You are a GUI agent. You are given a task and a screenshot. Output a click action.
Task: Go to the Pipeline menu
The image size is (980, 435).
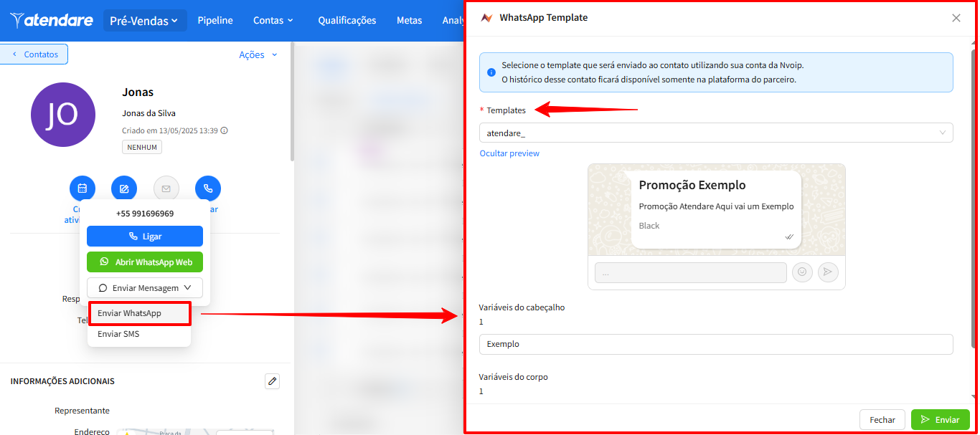215,21
